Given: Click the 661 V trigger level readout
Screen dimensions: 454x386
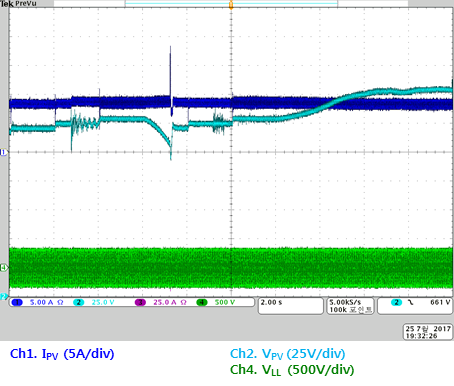Looking at the screenshot, I should (x=440, y=302).
